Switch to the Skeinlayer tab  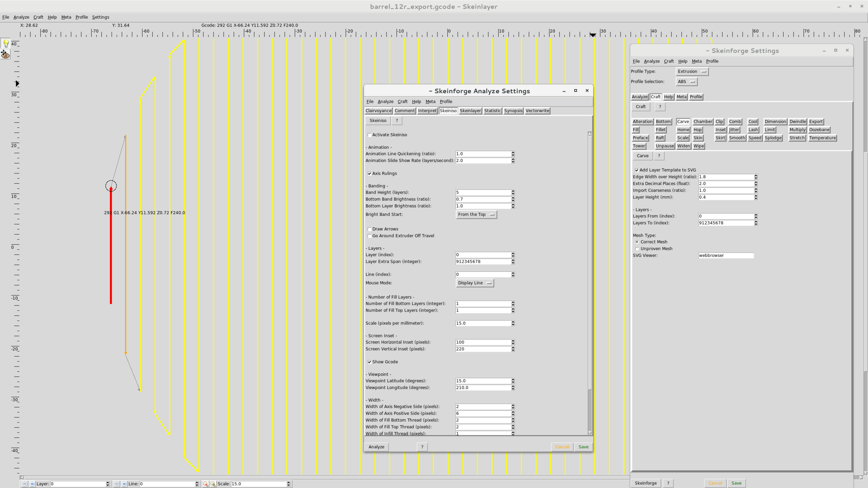tap(470, 111)
